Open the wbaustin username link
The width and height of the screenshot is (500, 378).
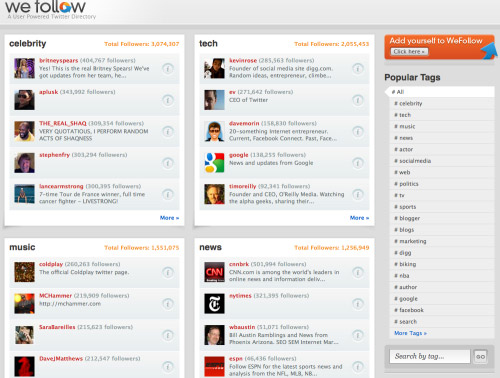pos(242,327)
